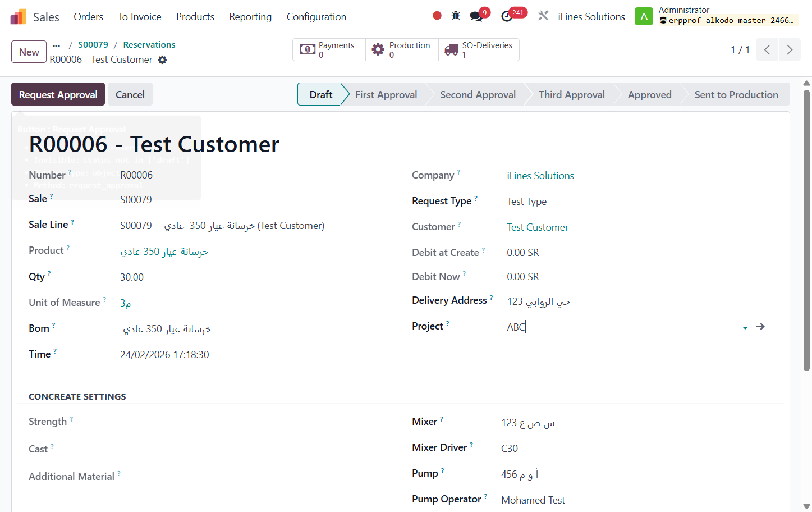Open the debug bug icon menu
The width and height of the screenshot is (812, 512).
click(456, 16)
